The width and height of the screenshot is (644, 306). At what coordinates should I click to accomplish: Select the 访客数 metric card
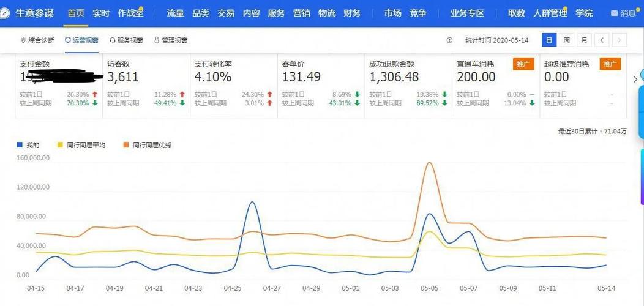tap(146, 86)
